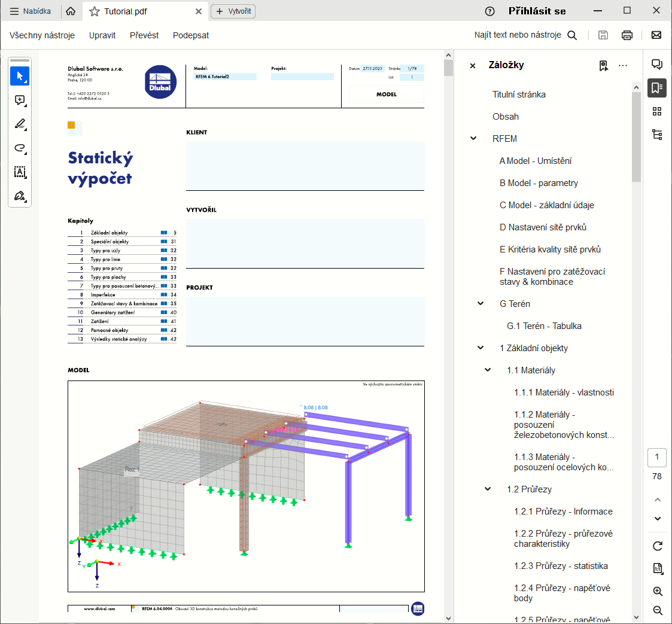
Task: Open the Nabídka menu
Action: (31, 11)
